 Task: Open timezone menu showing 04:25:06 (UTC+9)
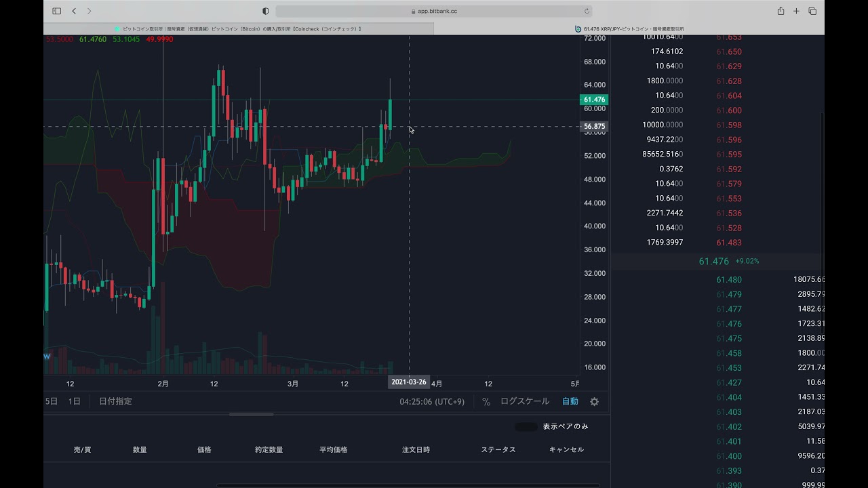[432, 402]
